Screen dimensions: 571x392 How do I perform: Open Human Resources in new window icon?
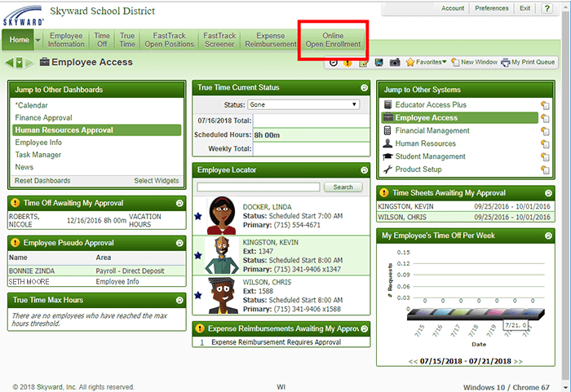pos(545,143)
